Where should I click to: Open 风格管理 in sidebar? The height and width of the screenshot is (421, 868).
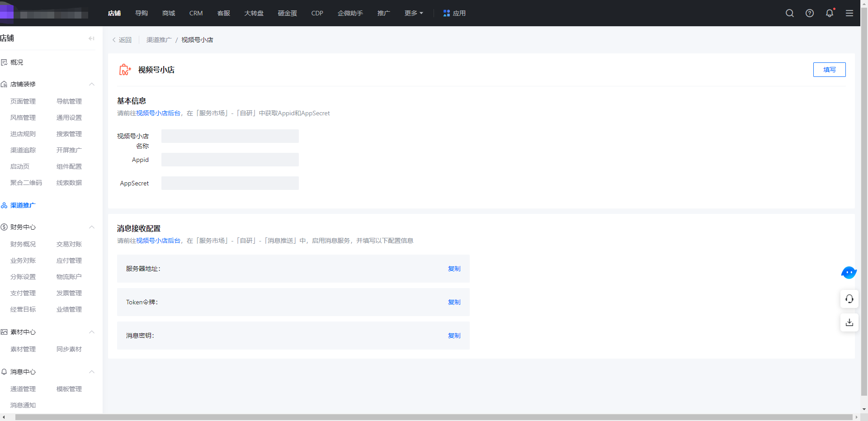[23, 118]
